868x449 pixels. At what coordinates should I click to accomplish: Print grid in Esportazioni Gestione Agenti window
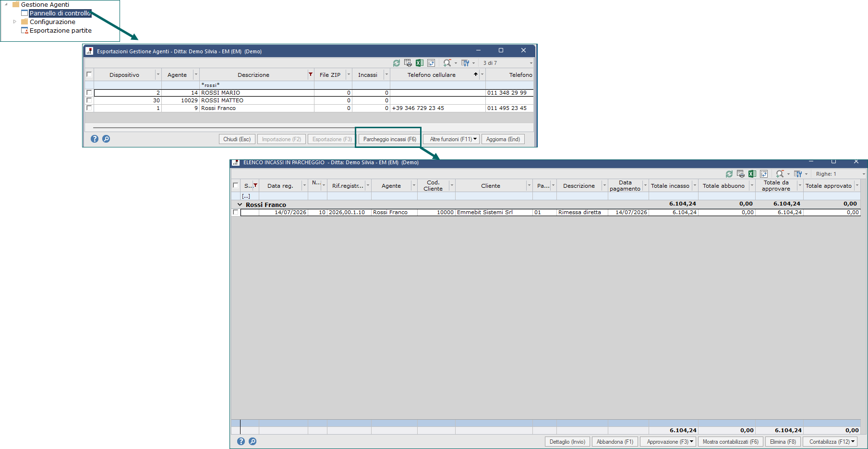pos(408,63)
